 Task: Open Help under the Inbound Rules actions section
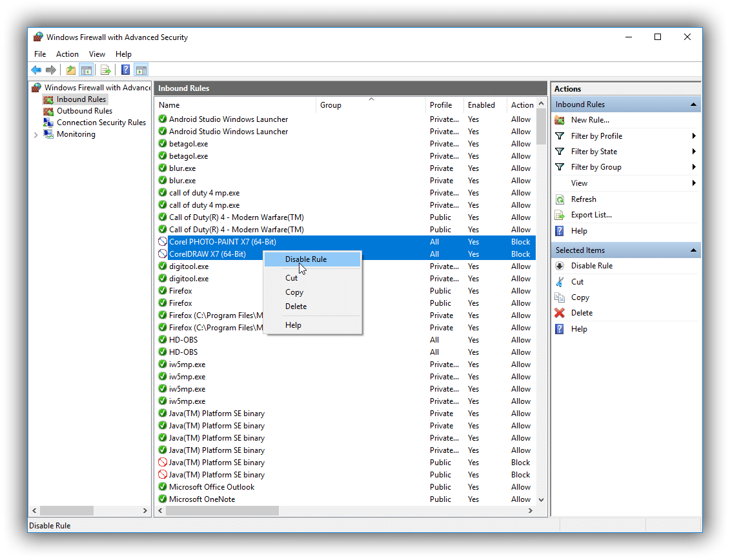[x=560, y=231]
